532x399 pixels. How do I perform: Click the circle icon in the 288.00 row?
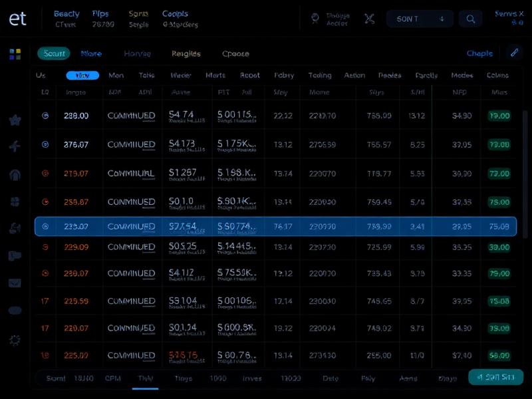click(x=45, y=116)
